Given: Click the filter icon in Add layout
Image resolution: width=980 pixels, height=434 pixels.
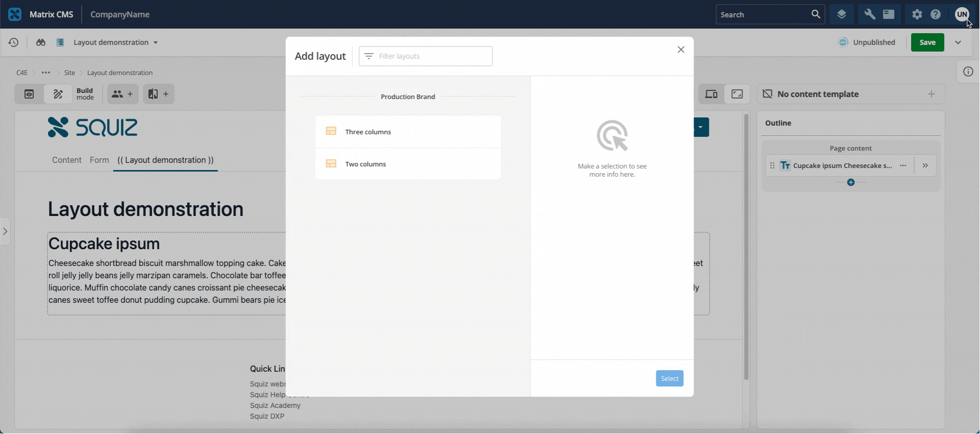Looking at the screenshot, I should [369, 56].
